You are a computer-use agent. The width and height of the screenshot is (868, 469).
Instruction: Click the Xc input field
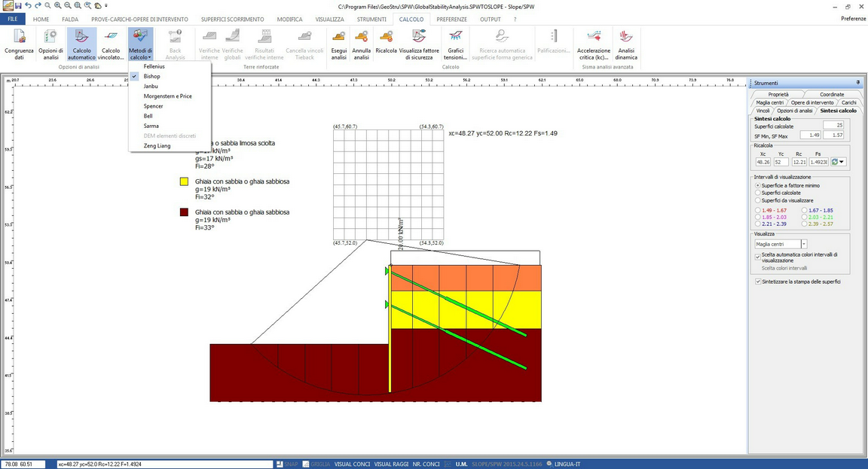tap(763, 162)
